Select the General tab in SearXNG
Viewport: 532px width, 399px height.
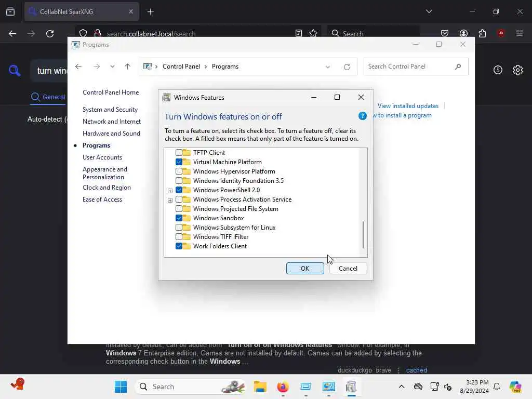click(48, 97)
